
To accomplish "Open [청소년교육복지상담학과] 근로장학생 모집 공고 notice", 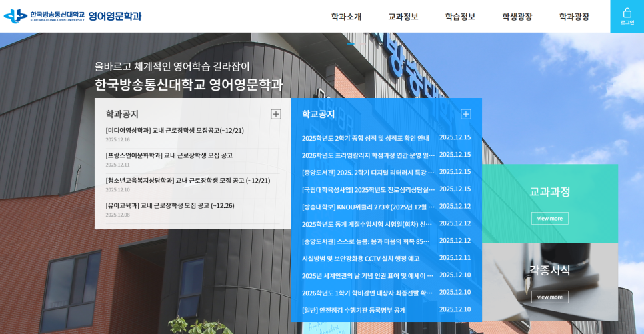I will point(188,181).
